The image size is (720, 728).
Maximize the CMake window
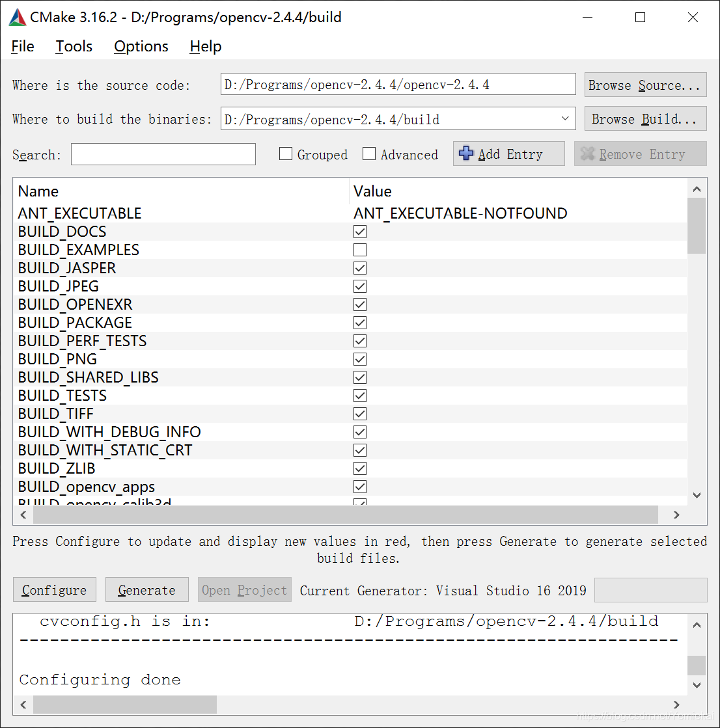pos(640,17)
